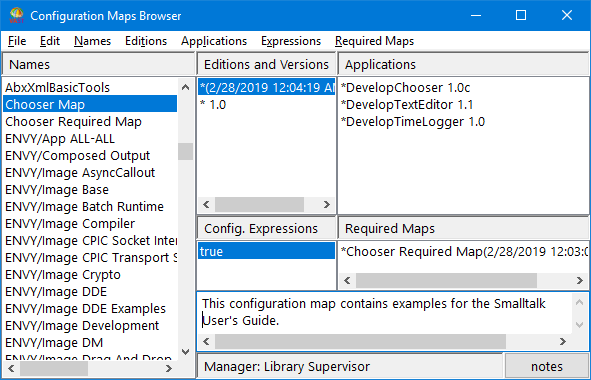Screen dimensions: 591x380
Task: Click Names list scroll left arrow
Action: point(11,368)
